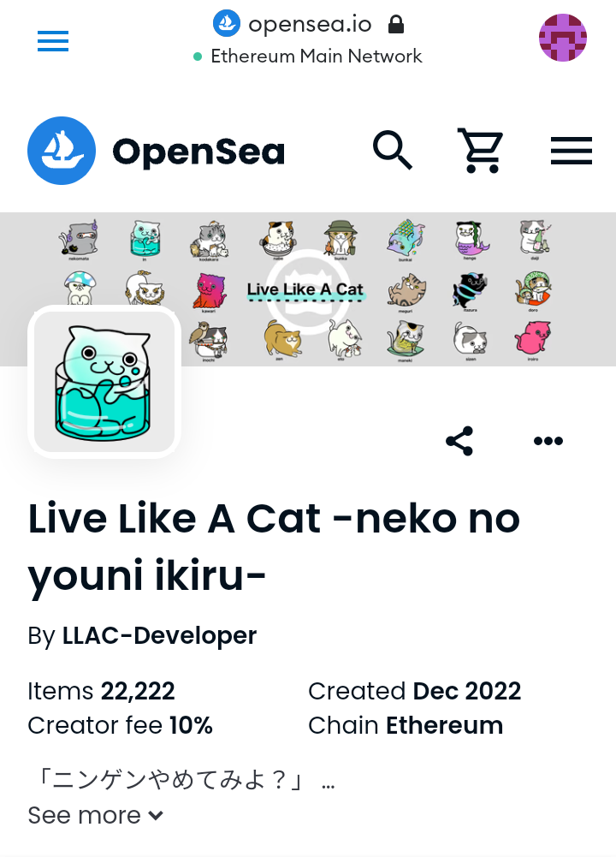Share this collection via share icon
The height and width of the screenshot is (857, 616).
point(459,441)
